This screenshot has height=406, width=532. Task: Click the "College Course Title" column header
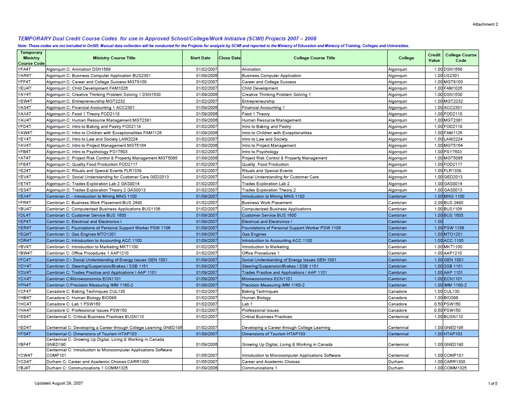pos(314,58)
